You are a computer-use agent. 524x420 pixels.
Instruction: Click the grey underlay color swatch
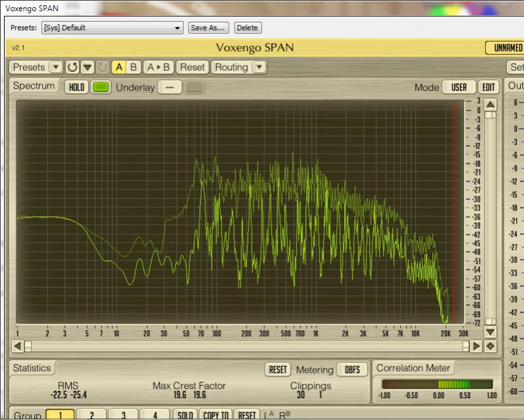coord(194,87)
